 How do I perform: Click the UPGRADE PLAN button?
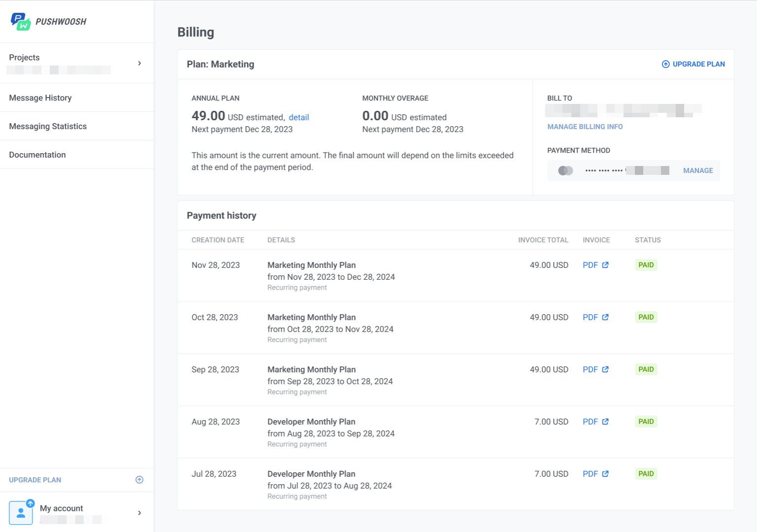pos(693,64)
